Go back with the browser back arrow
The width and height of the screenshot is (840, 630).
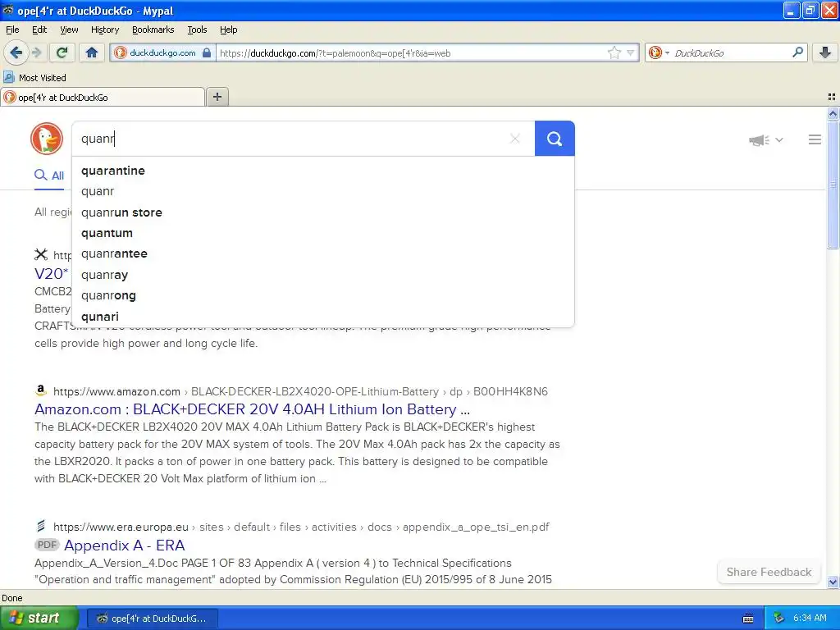coord(16,52)
